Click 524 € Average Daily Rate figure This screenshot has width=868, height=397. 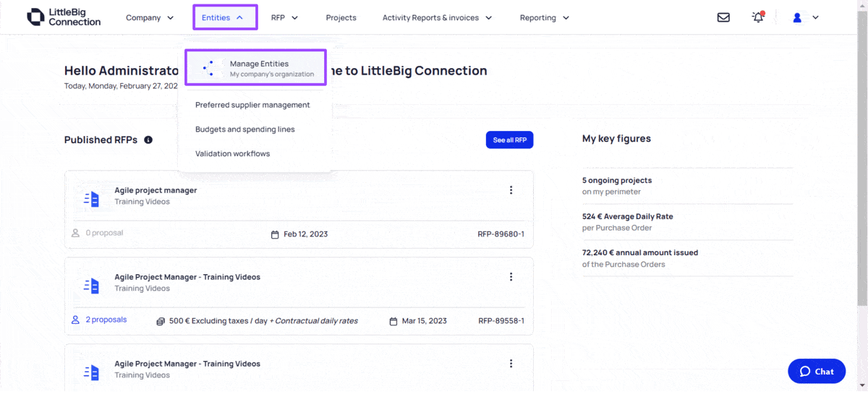coord(628,216)
